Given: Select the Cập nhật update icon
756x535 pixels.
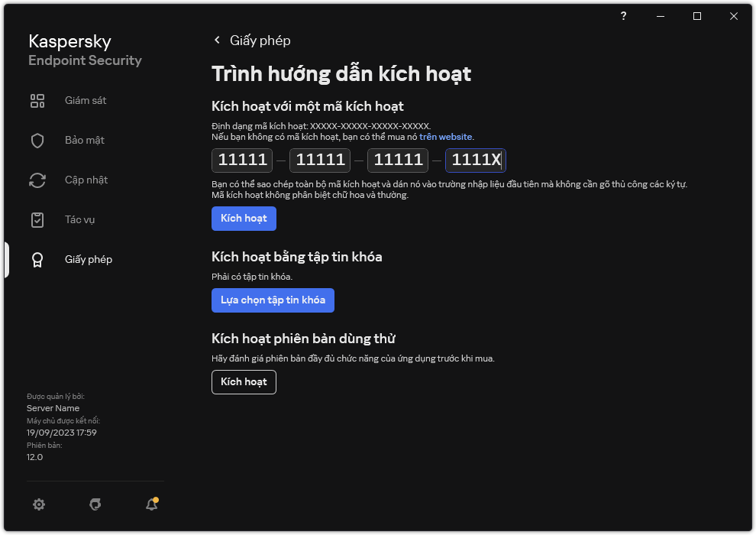Looking at the screenshot, I should (x=37, y=180).
